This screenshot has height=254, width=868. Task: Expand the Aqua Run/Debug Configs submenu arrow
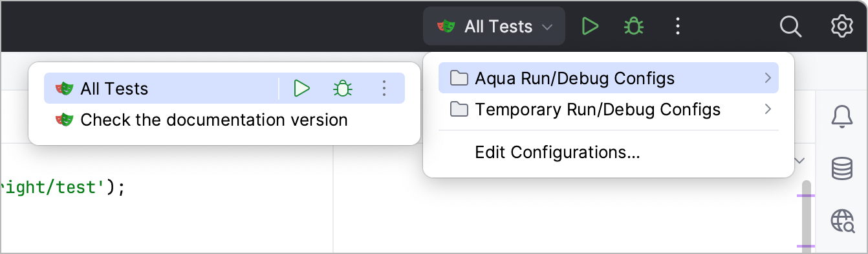[768, 78]
